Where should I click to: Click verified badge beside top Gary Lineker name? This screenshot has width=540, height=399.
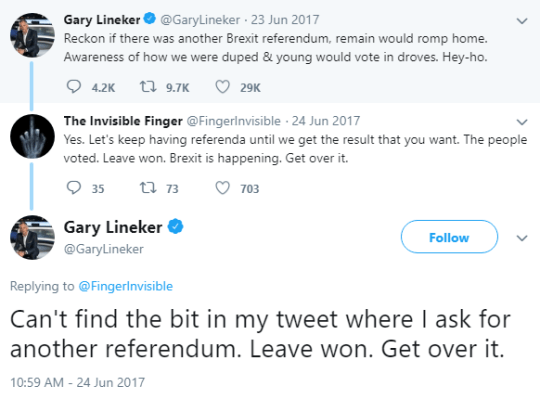tap(150, 19)
